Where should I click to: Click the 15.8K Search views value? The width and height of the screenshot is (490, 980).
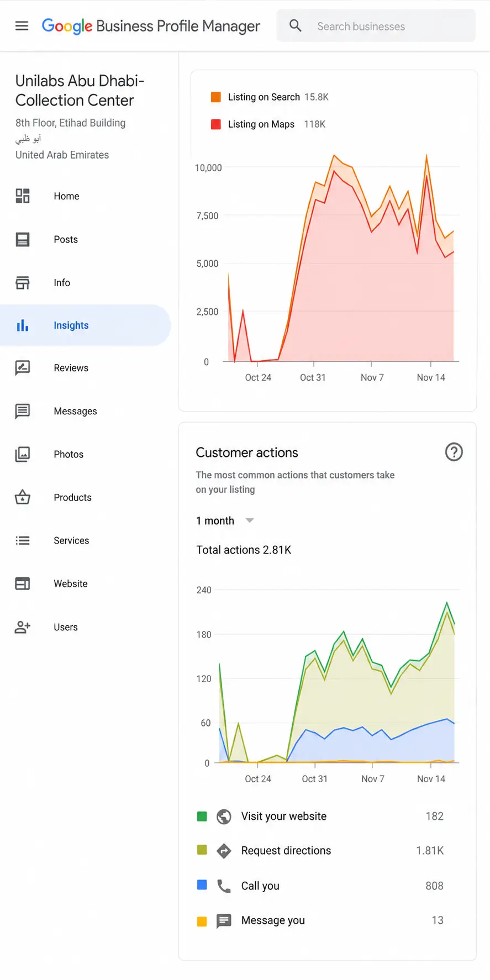point(317,97)
